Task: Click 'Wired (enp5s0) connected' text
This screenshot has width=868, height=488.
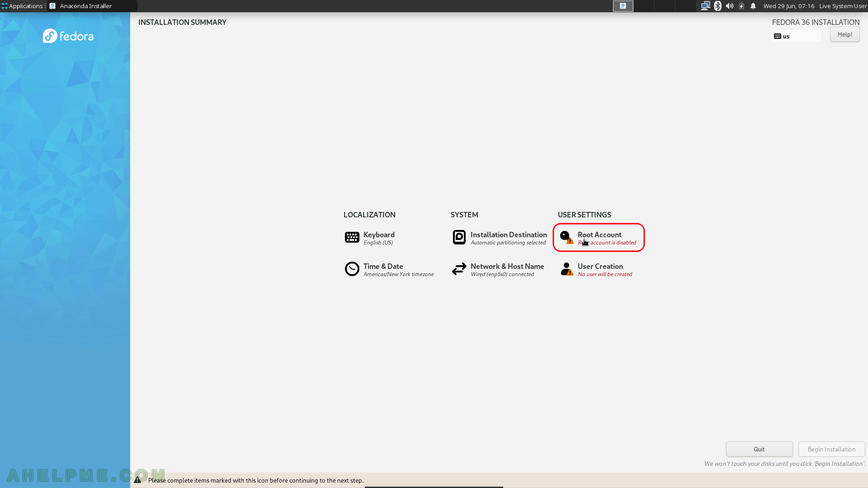Action: [502, 274]
